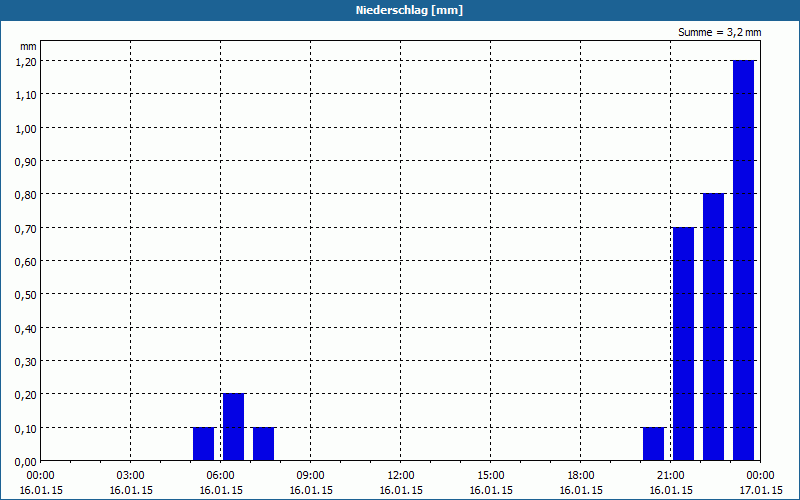
Task: Select the 0,10 mm bar after 07:00
Action: click(263, 444)
